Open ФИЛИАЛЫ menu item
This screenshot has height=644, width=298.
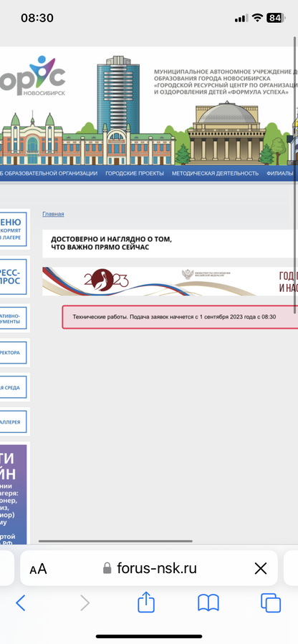pos(280,173)
